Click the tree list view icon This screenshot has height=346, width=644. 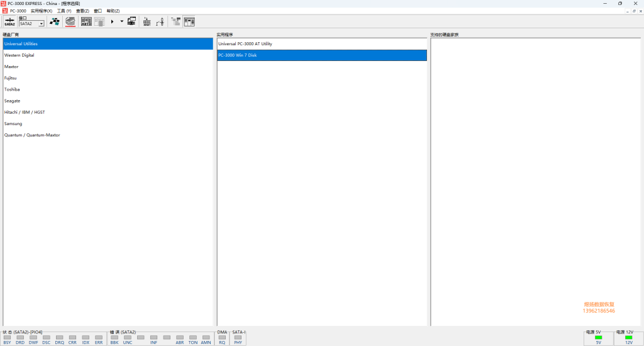click(x=176, y=22)
